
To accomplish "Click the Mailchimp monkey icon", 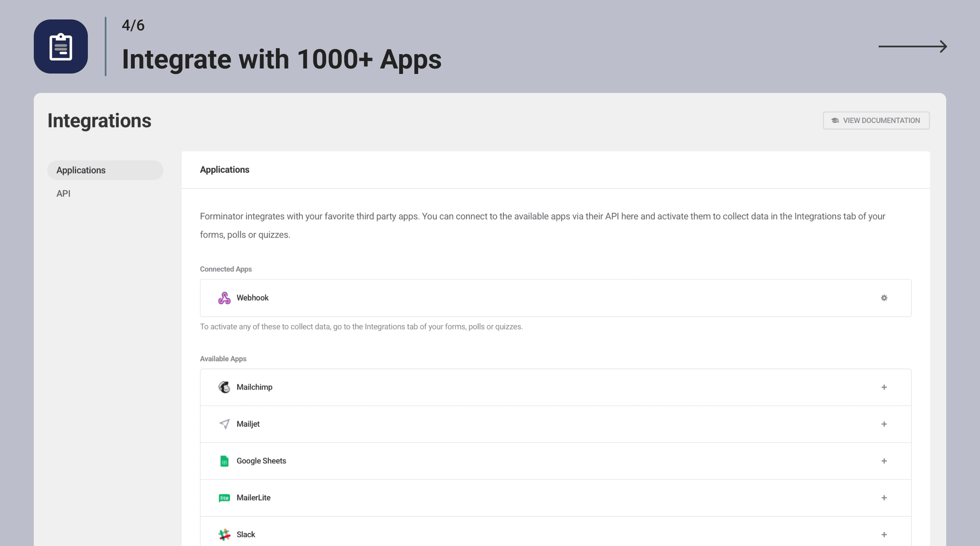I will pos(224,387).
